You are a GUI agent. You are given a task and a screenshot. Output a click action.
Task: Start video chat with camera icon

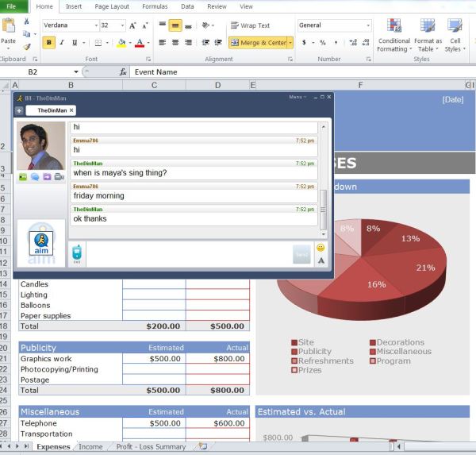click(59, 176)
